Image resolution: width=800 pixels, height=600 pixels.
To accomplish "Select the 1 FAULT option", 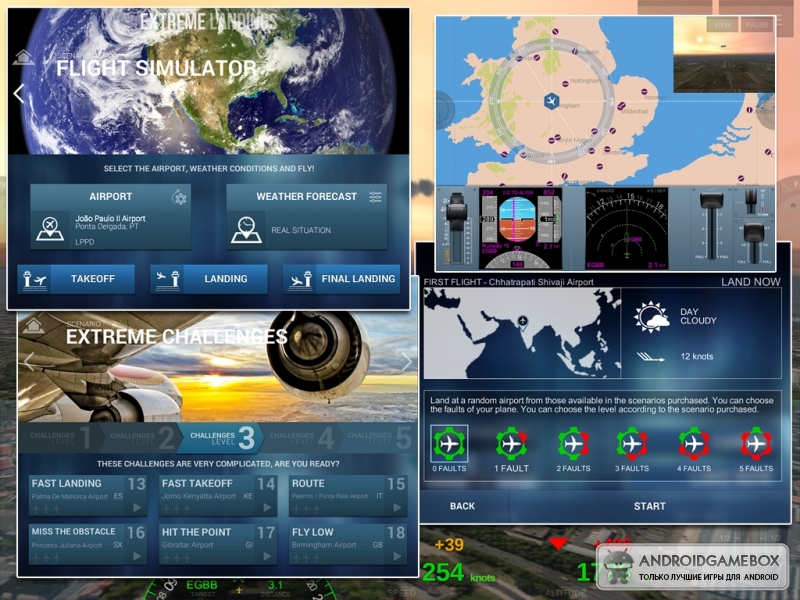I will point(511,450).
